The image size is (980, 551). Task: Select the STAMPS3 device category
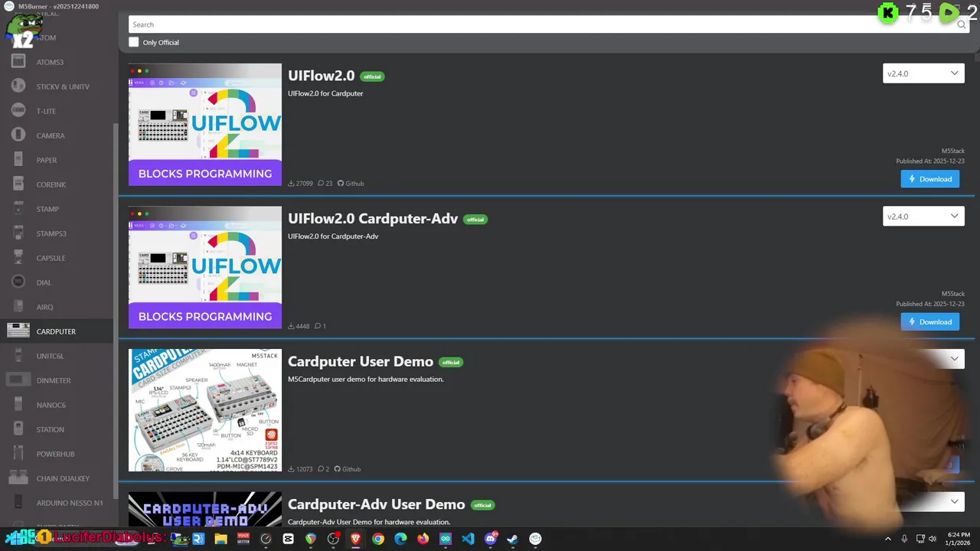click(57, 233)
